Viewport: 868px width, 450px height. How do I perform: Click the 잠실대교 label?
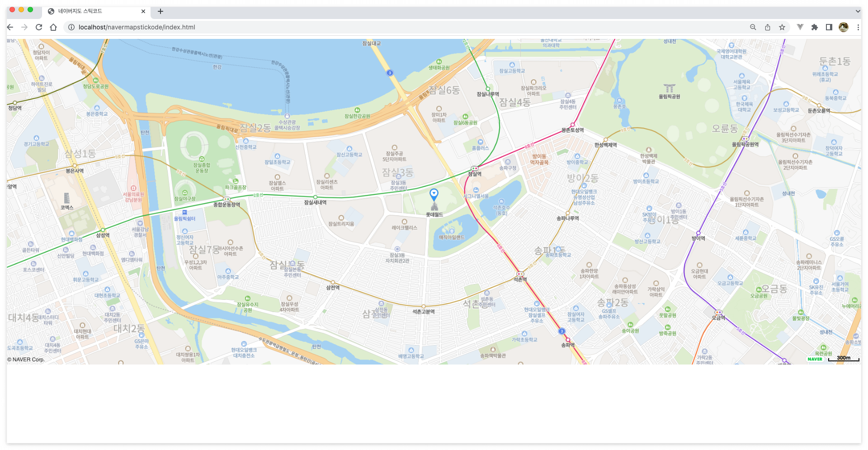[371, 43]
